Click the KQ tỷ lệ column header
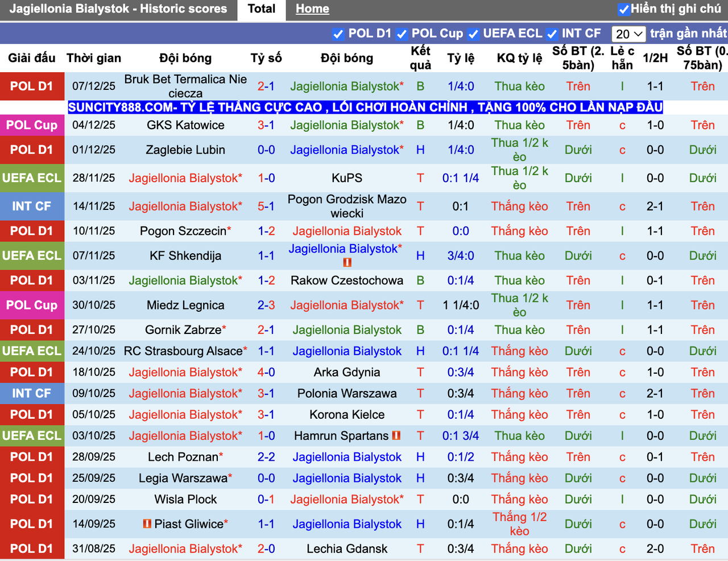This screenshot has height=561, width=728. click(x=520, y=58)
